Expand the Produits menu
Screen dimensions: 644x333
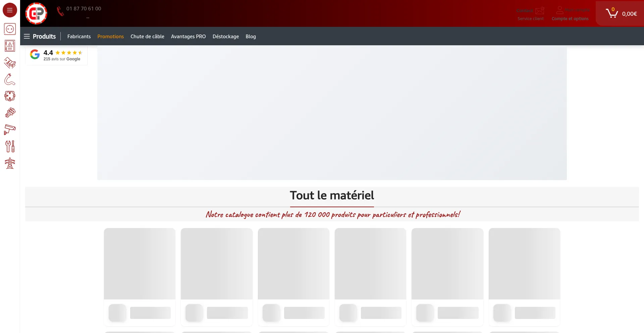point(40,36)
